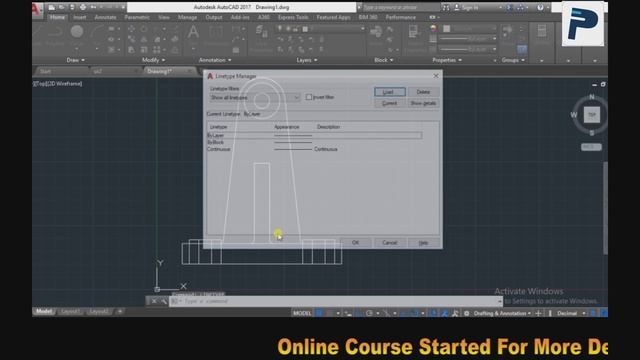Viewport: 640px width, 360px height.
Task: Open the Decimal units dropdown
Action: [x=571, y=313]
